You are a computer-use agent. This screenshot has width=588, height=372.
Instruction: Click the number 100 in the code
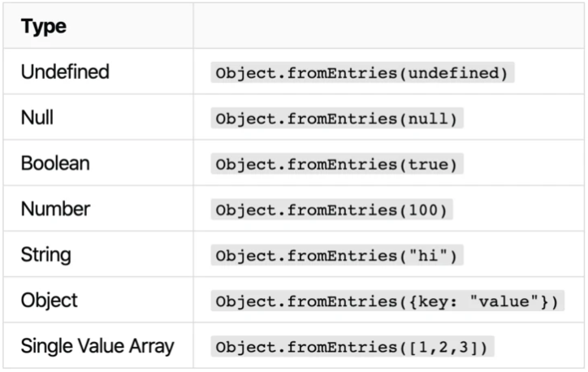(x=423, y=210)
